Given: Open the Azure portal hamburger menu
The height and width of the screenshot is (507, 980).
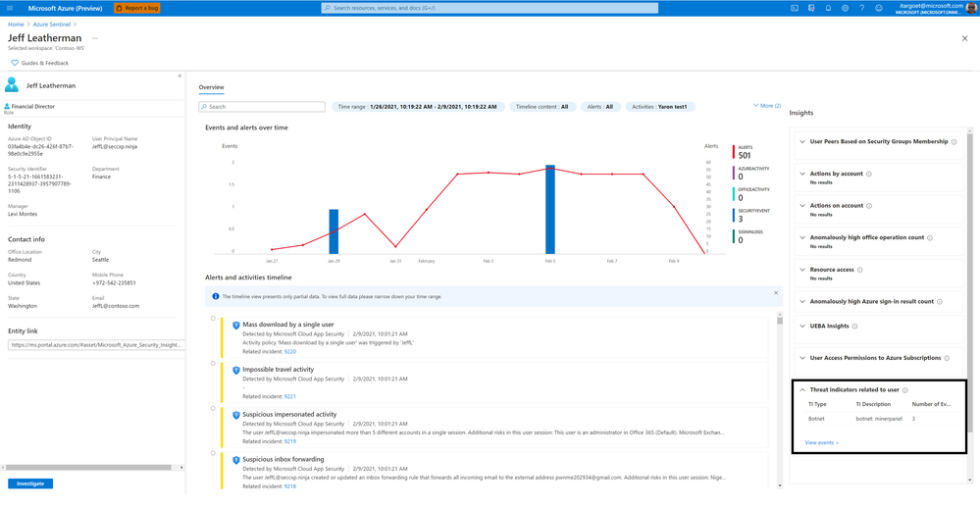Looking at the screenshot, I should click(x=10, y=8).
